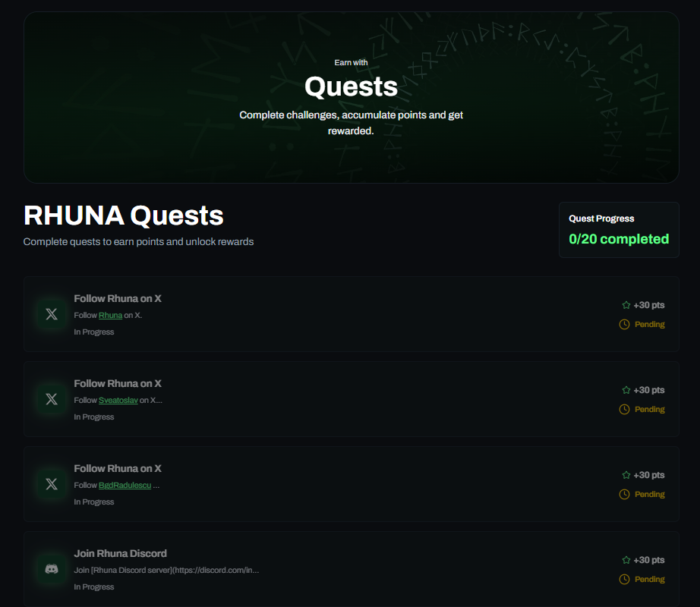Screen dimensions: 700x607
Task: Click Pending label in the Sveatoslav quest
Action: pos(650,410)
